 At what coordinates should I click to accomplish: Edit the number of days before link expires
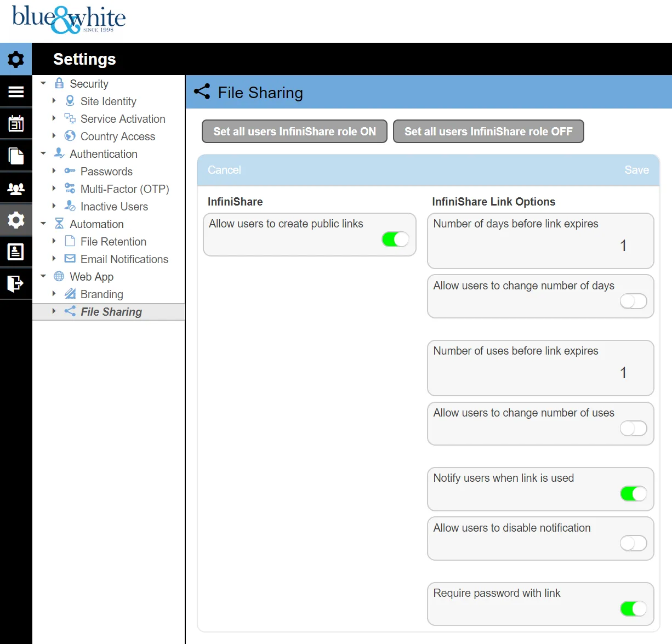(x=623, y=246)
